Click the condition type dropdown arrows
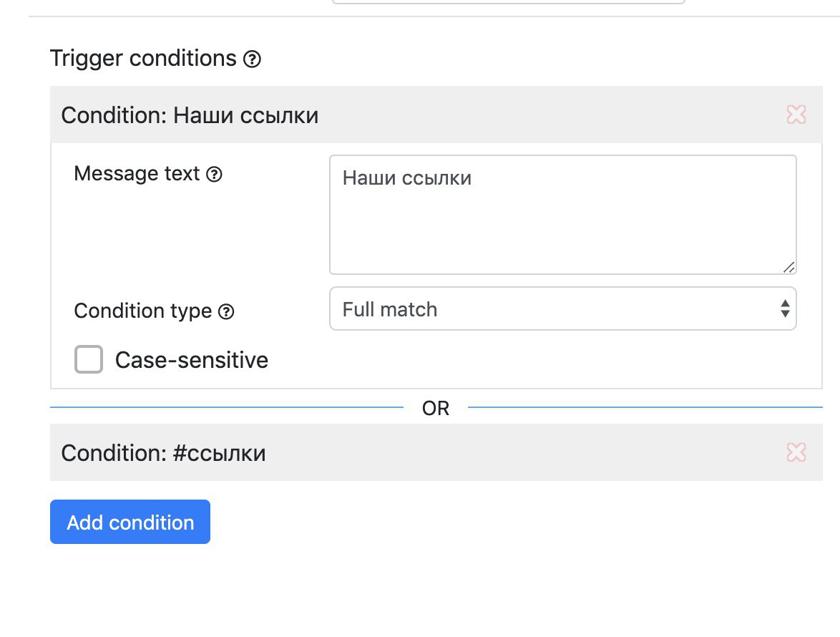 click(x=785, y=308)
